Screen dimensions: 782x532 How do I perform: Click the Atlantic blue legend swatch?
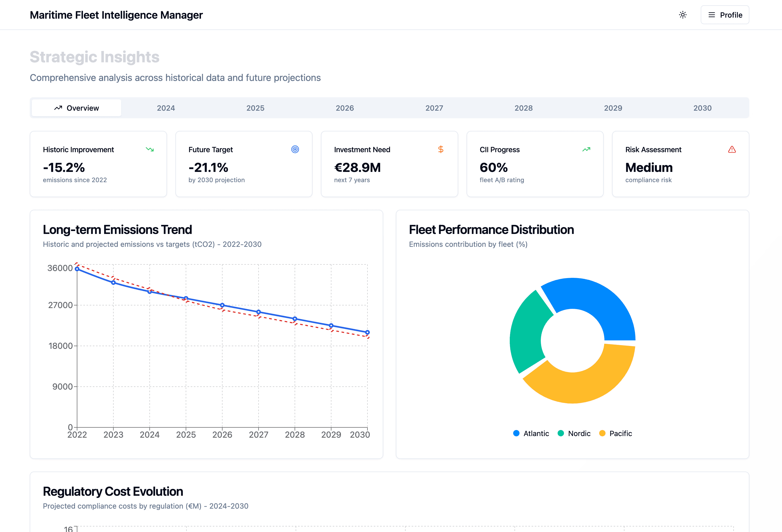pos(516,433)
